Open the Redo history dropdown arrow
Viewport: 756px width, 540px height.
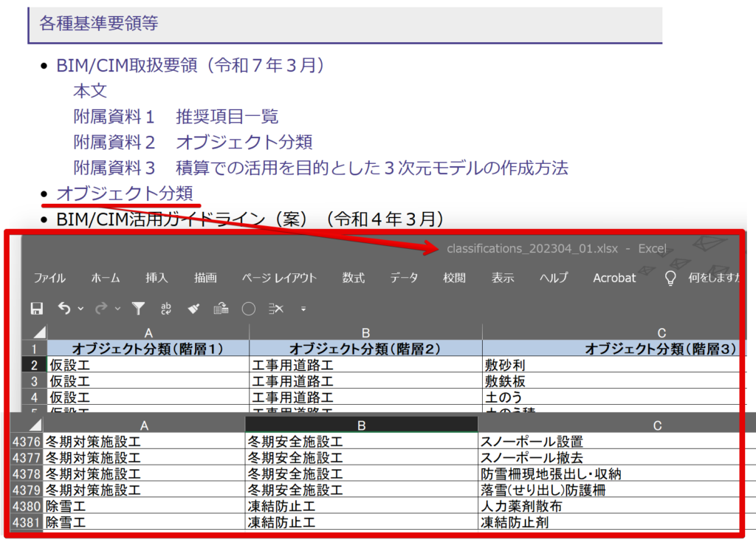(x=117, y=309)
